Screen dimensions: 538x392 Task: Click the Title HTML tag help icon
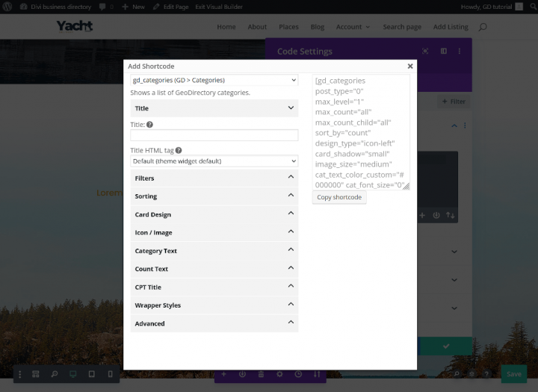(x=179, y=150)
